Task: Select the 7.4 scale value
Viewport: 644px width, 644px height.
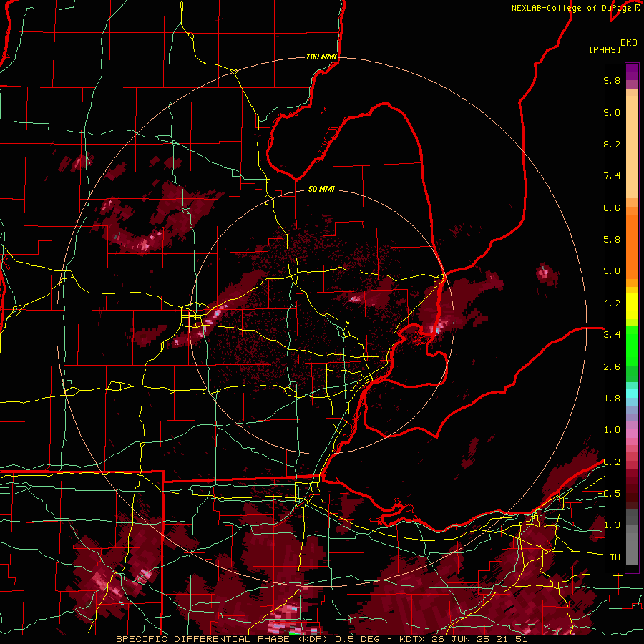Action: point(612,176)
